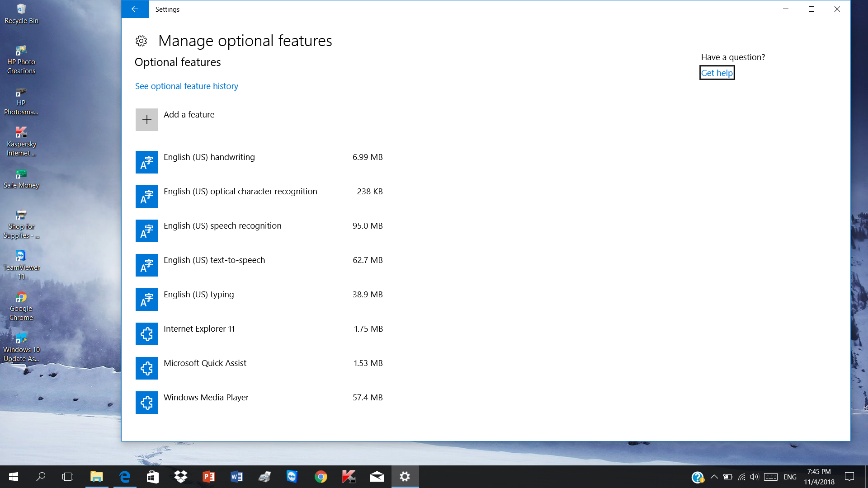Image resolution: width=868 pixels, height=488 pixels.
Task: Click the Windows Media Player feature icon
Action: 146,403
